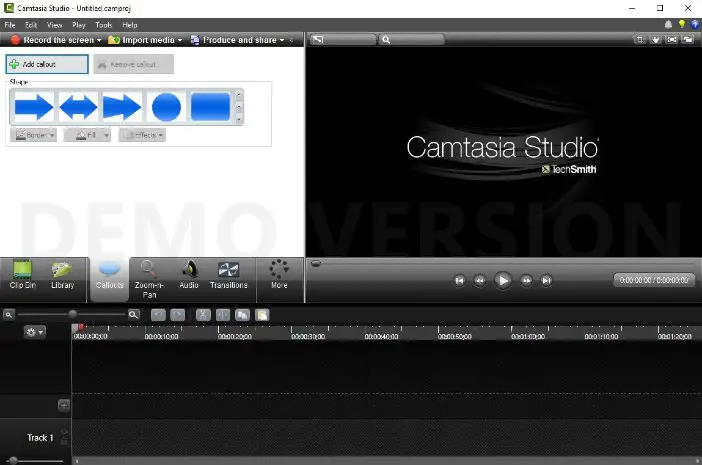702x465 pixels.
Task: Open the Fill dropdown
Action: point(88,135)
